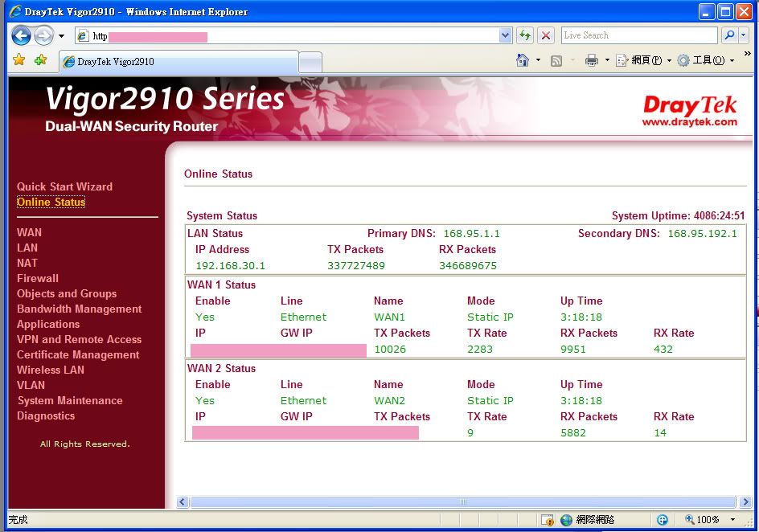Click WAN 1 RX Rate value 432
The image size is (759, 532).
[x=663, y=350]
